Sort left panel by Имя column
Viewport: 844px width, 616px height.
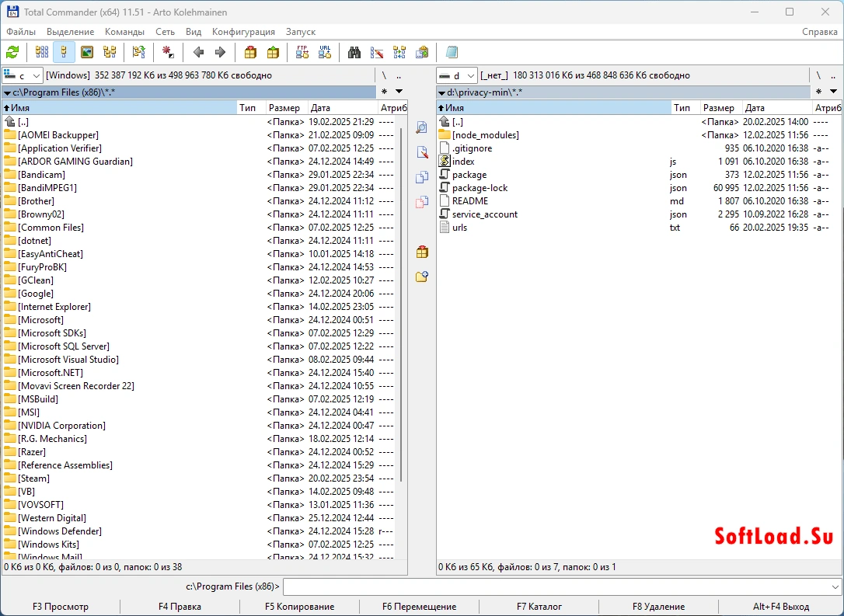(x=120, y=108)
